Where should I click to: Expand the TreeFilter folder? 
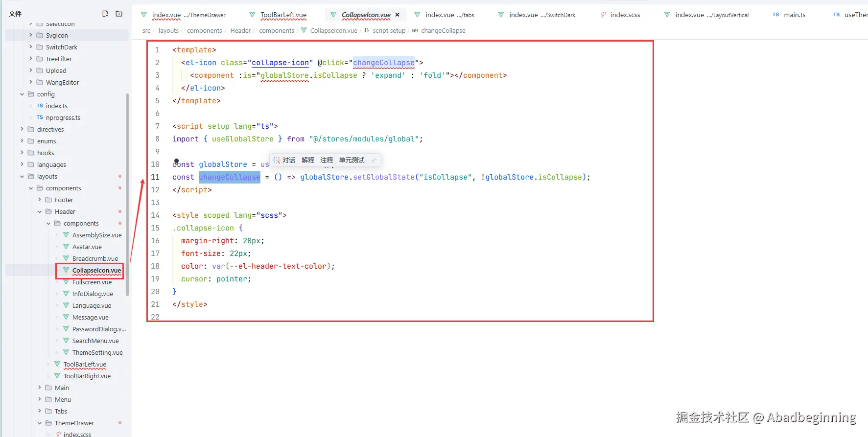pyautogui.click(x=31, y=59)
